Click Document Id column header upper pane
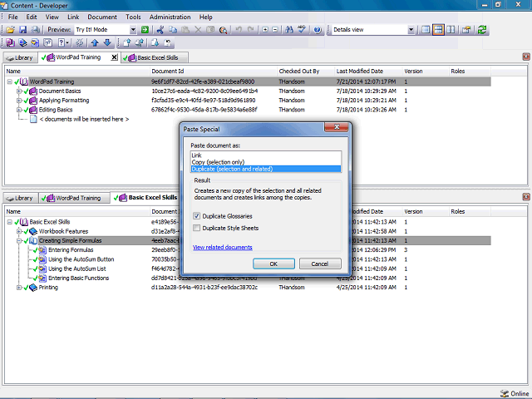532x399 pixels. [214, 71]
